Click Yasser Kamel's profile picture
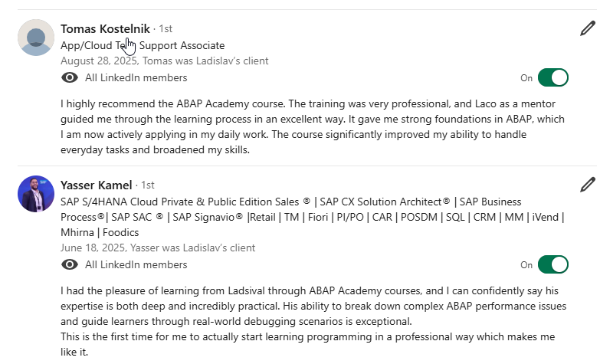Screen dimensions: 600x364 click(36, 194)
